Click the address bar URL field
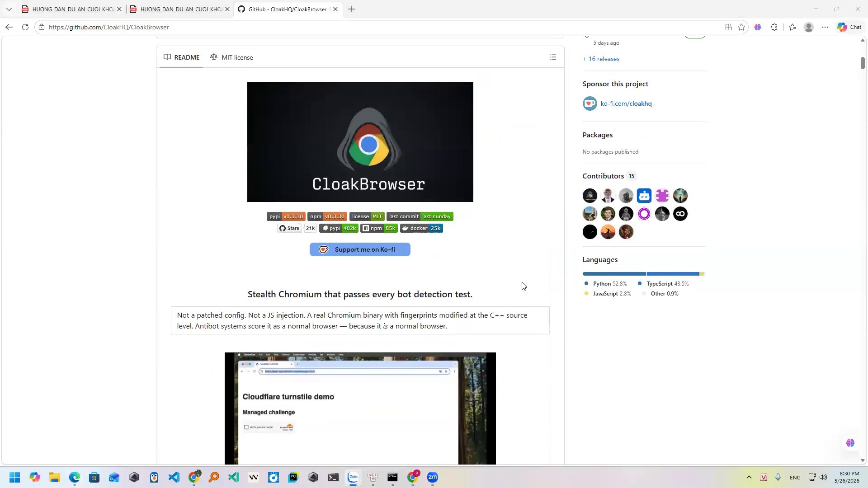 [x=380, y=27]
